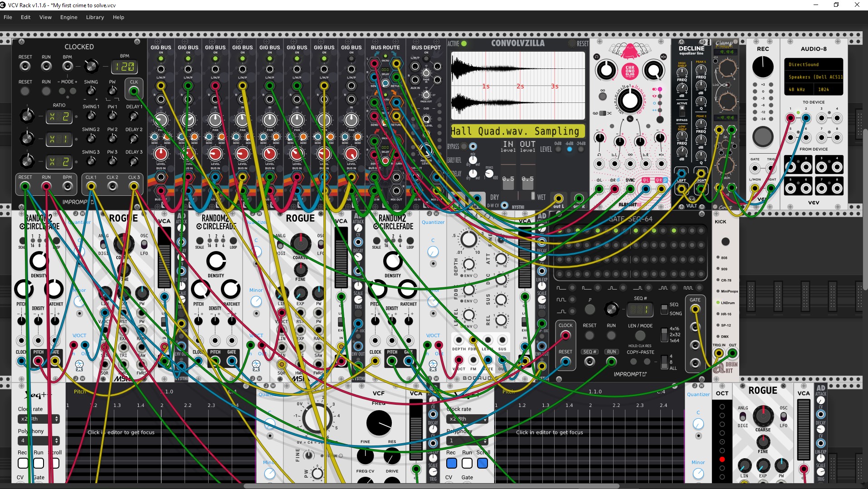Click the big record button on REC module
868x489 pixels.
tap(762, 136)
